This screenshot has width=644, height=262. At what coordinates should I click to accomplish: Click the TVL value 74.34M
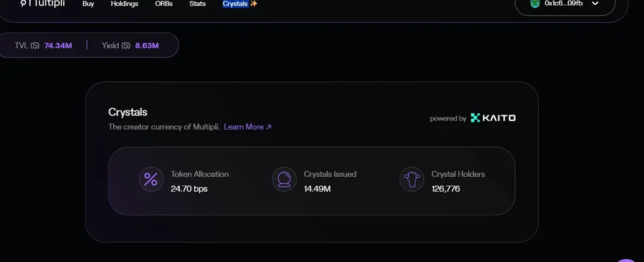pyautogui.click(x=59, y=46)
